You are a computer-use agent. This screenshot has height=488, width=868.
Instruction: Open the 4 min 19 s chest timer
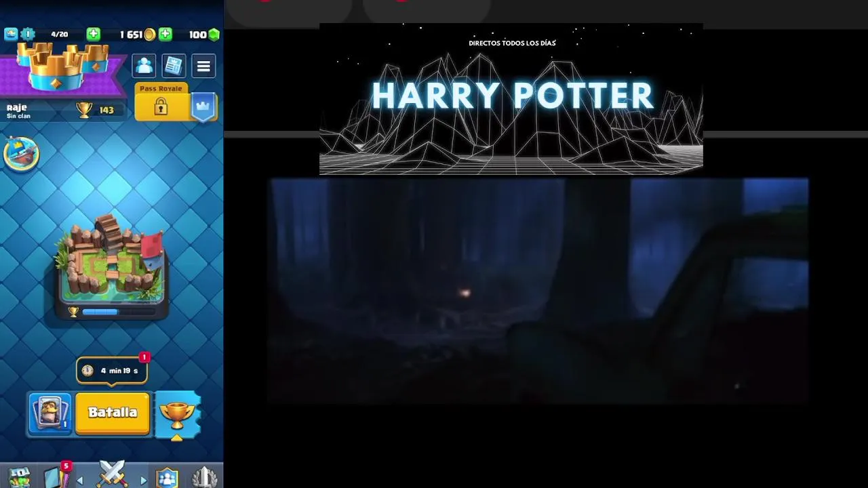(x=112, y=370)
